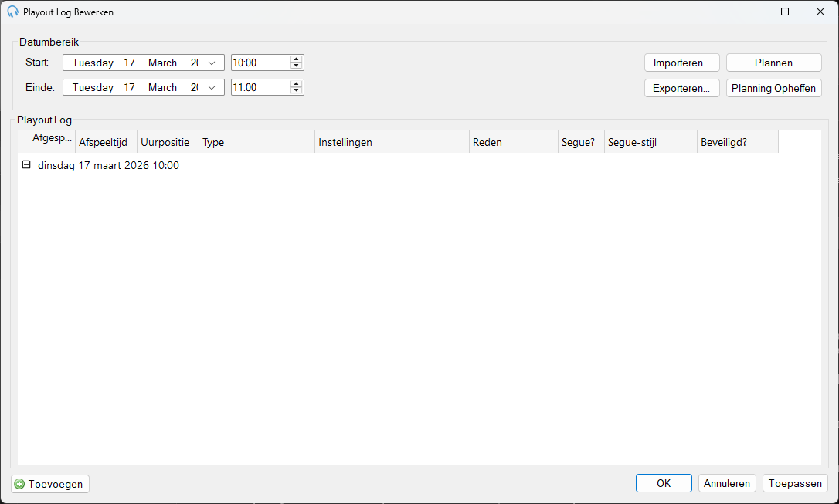Increase Einde time with up arrow
The image size is (839, 504).
[297, 84]
